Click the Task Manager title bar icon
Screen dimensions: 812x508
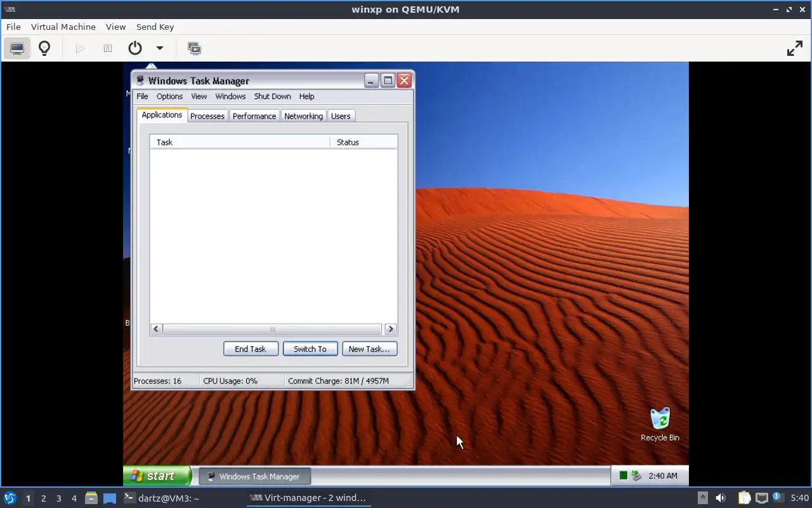click(x=140, y=81)
